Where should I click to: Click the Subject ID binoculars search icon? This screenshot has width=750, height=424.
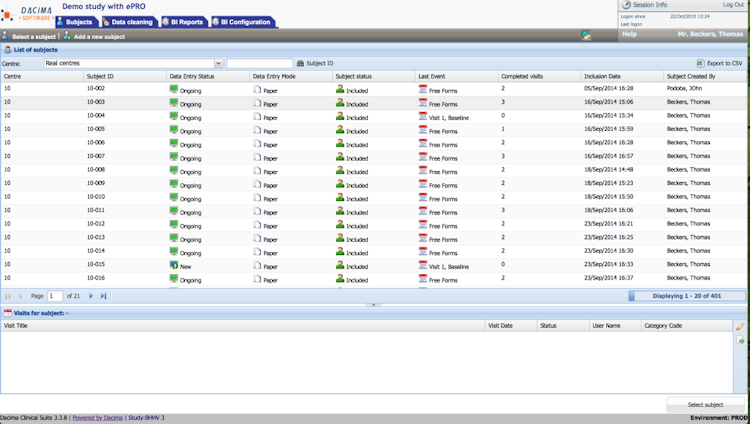pos(300,63)
